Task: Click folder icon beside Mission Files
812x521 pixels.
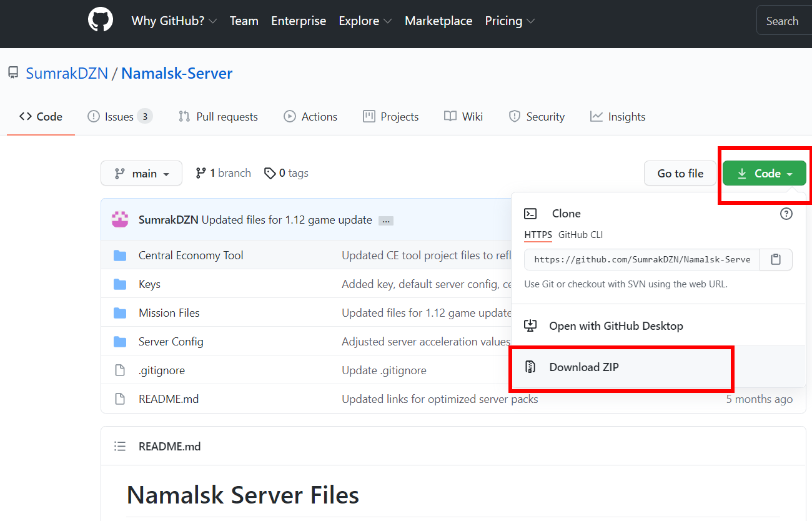Action: [x=120, y=312]
